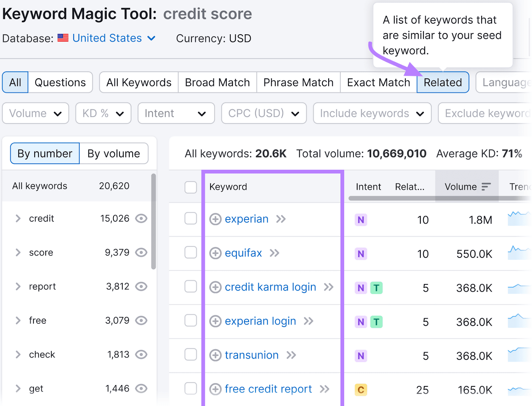Select Exact Match tab
Viewport: 532px width, 406px height.
(x=379, y=82)
